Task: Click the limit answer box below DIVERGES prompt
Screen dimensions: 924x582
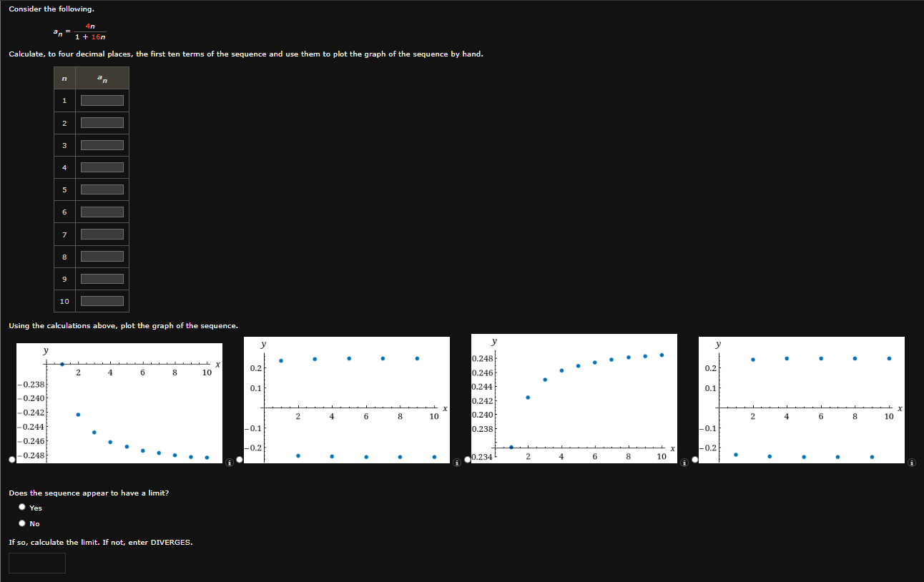Action: [x=37, y=562]
